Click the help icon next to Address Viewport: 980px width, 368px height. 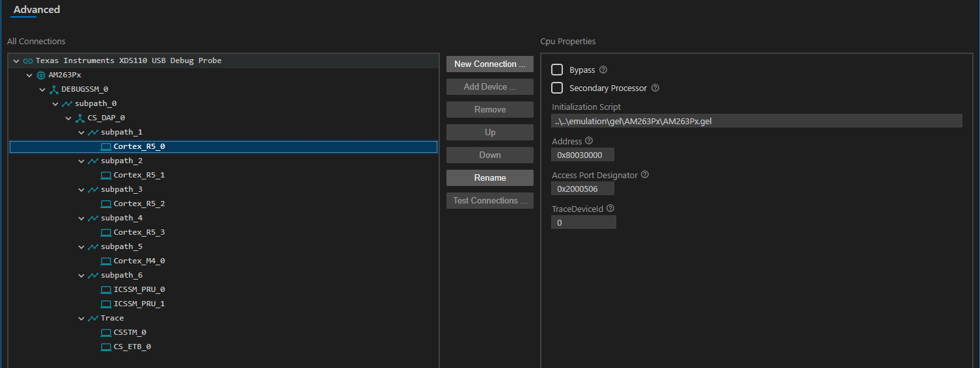[589, 141]
